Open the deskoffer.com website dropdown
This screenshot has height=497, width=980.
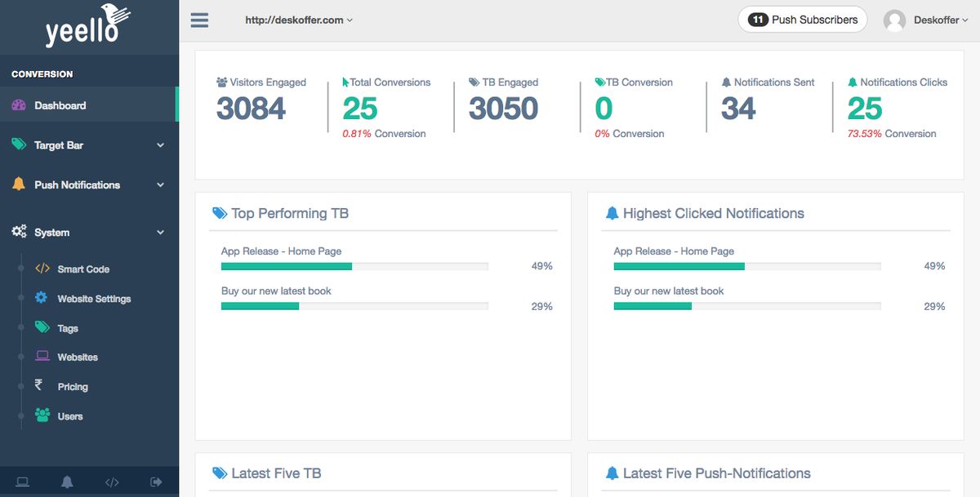tap(299, 20)
